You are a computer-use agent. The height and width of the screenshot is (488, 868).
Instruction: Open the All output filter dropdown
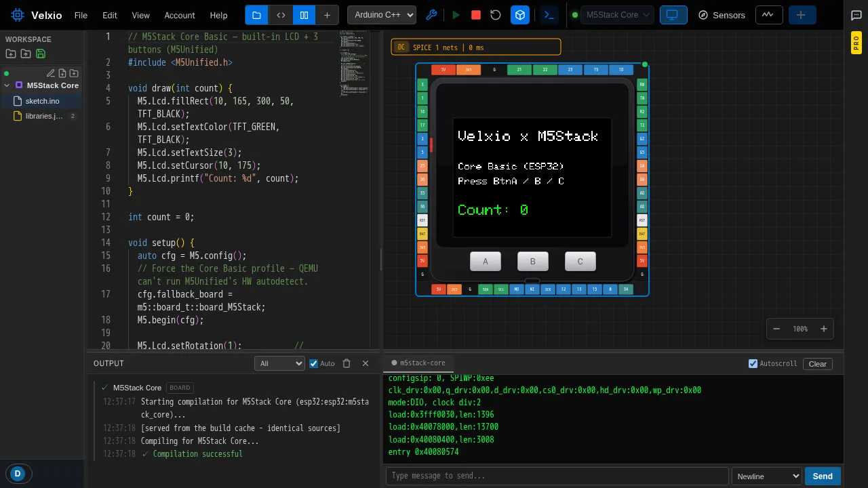coord(279,363)
